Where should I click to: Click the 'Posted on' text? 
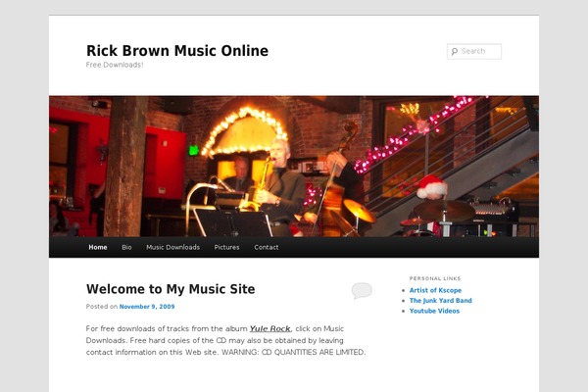tap(102, 307)
